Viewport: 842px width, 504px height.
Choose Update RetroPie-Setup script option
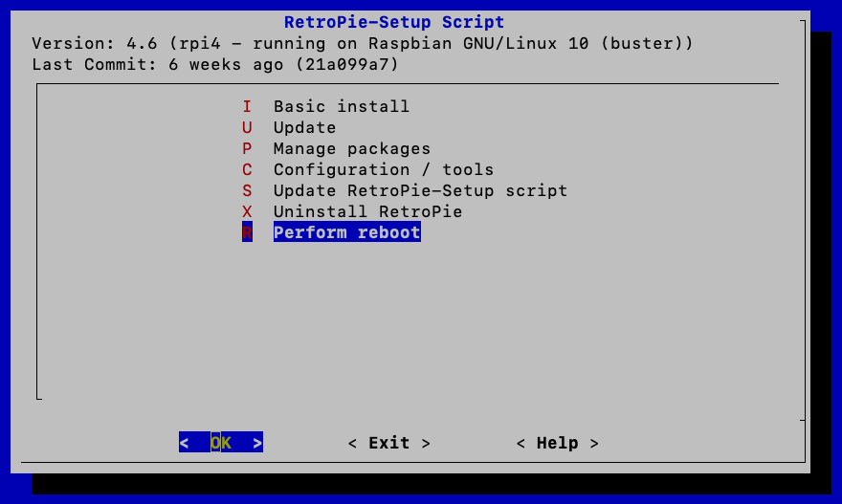coord(420,190)
